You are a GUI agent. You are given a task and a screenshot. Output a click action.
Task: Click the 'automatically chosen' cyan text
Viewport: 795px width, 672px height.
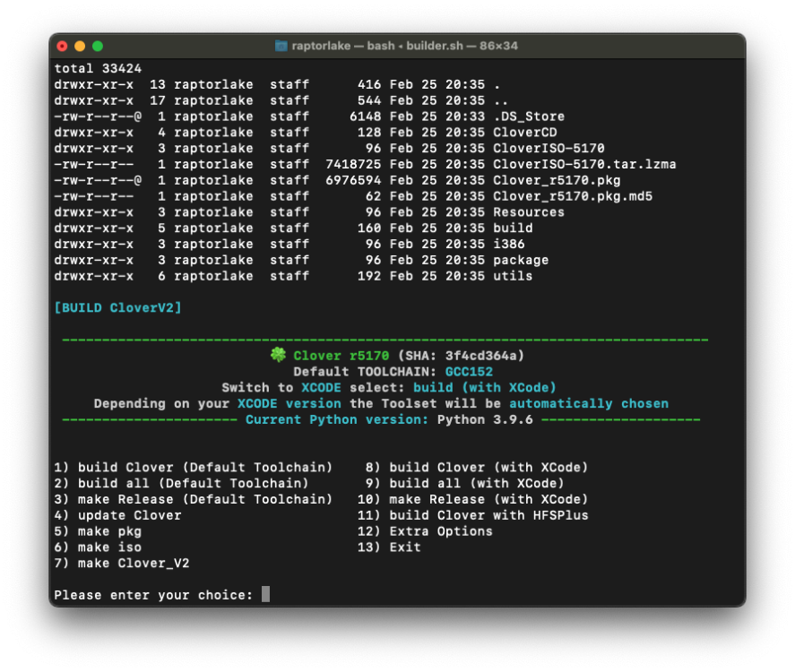tap(589, 404)
